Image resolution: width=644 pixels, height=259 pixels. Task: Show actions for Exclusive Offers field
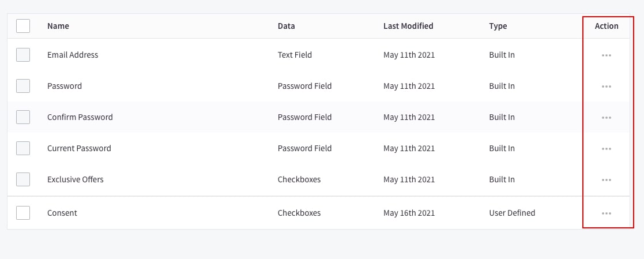[x=606, y=180]
